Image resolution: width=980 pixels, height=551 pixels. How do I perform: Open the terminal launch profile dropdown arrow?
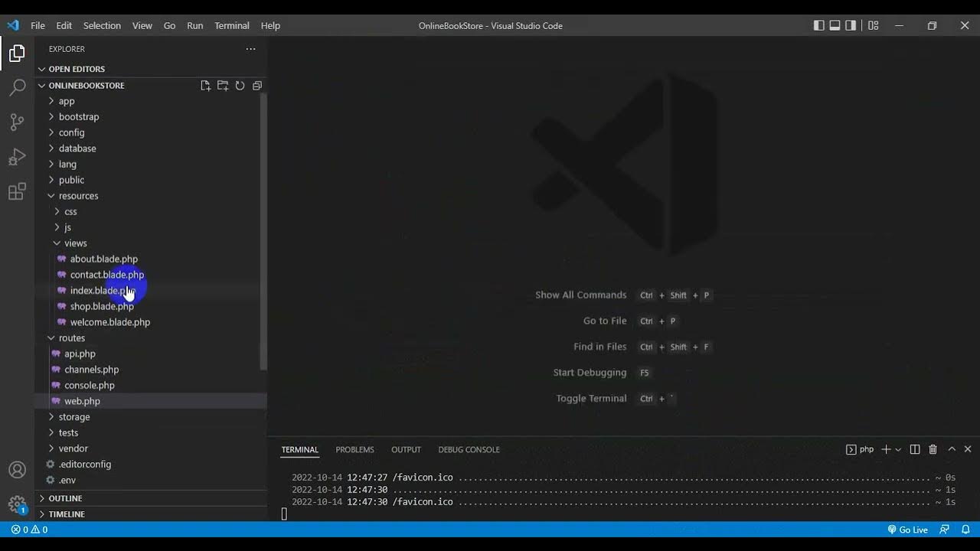click(x=898, y=449)
